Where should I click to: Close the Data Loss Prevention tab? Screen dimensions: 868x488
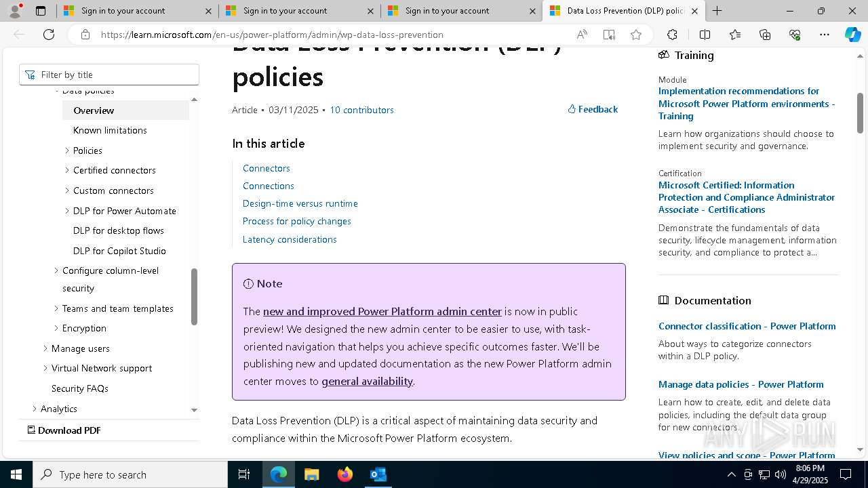(694, 11)
